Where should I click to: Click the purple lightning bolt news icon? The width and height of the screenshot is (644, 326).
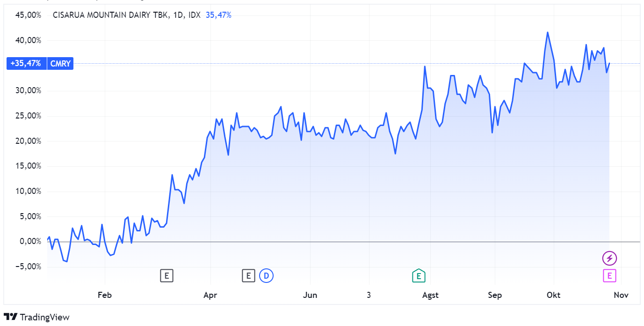click(x=609, y=258)
